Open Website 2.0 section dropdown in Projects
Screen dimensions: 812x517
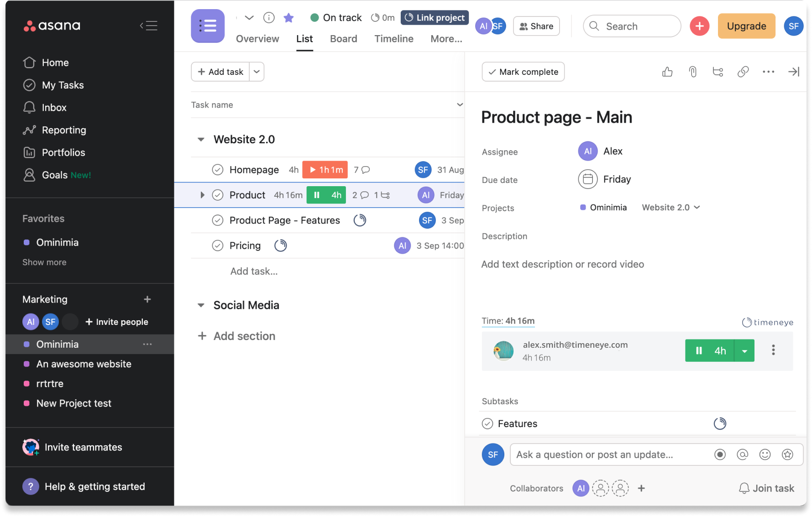tap(671, 207)
